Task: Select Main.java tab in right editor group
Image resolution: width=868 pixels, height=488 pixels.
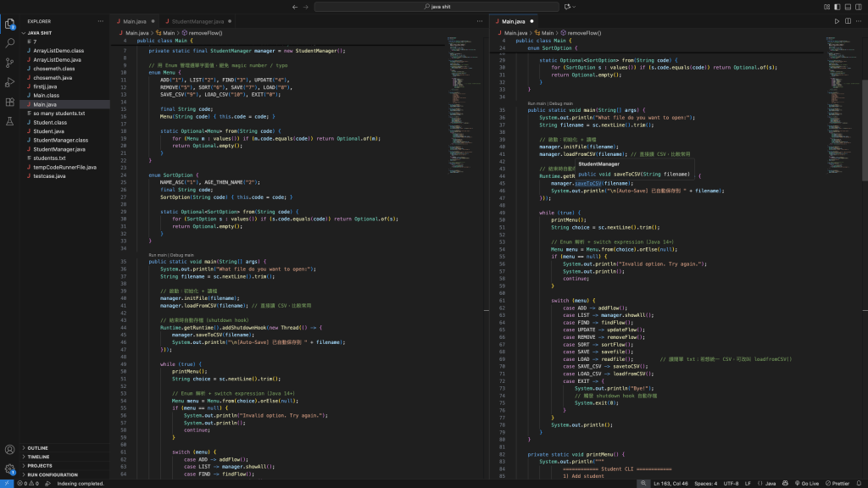Action: click(513, 21)
